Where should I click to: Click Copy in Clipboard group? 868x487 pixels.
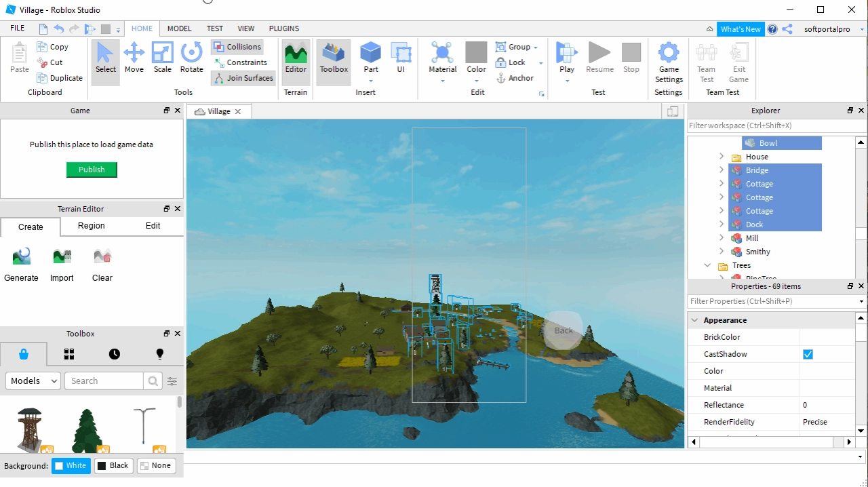tap(53, 47)
